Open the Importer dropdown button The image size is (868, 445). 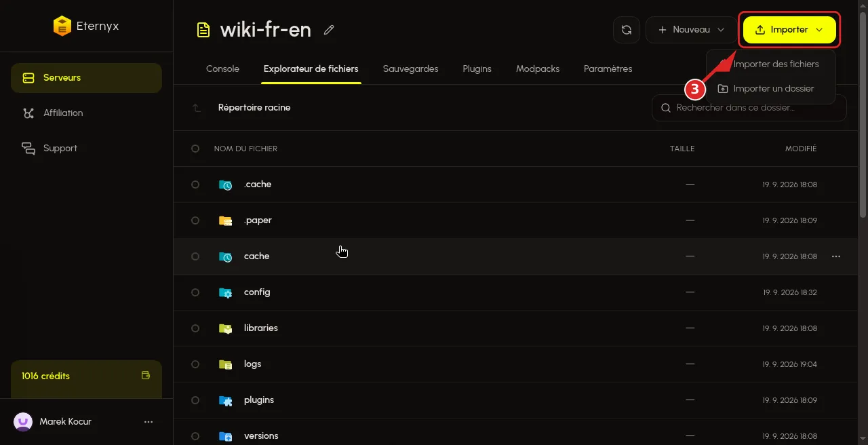point(789,30)
